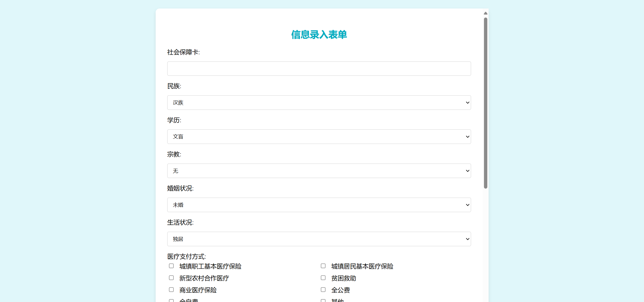This screenshot has width=644, height=302.
Task: Select the 贫困救助 checkbox
Action: pos(323,278)
